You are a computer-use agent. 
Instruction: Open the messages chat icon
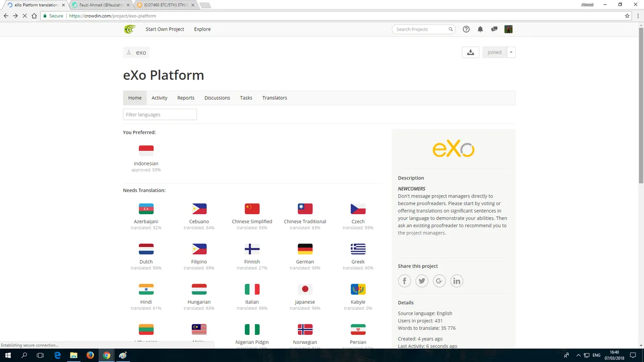[x=494, y=29]
